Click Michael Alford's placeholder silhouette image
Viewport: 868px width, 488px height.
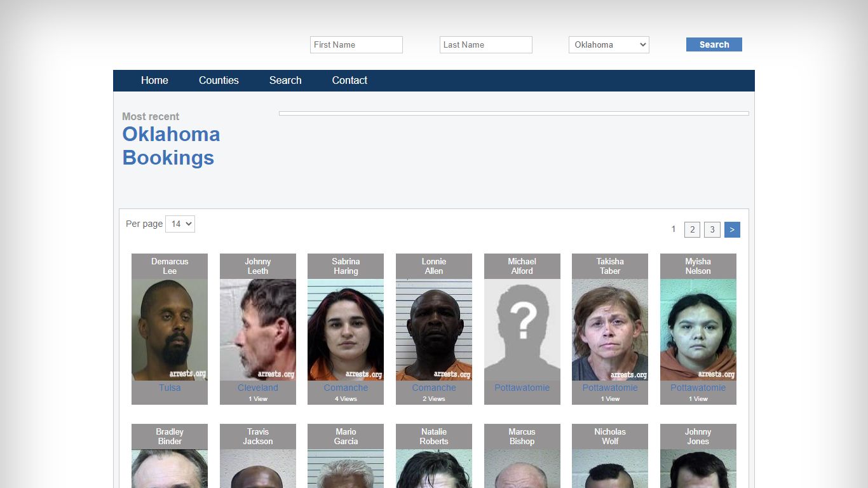pos(522,330)
